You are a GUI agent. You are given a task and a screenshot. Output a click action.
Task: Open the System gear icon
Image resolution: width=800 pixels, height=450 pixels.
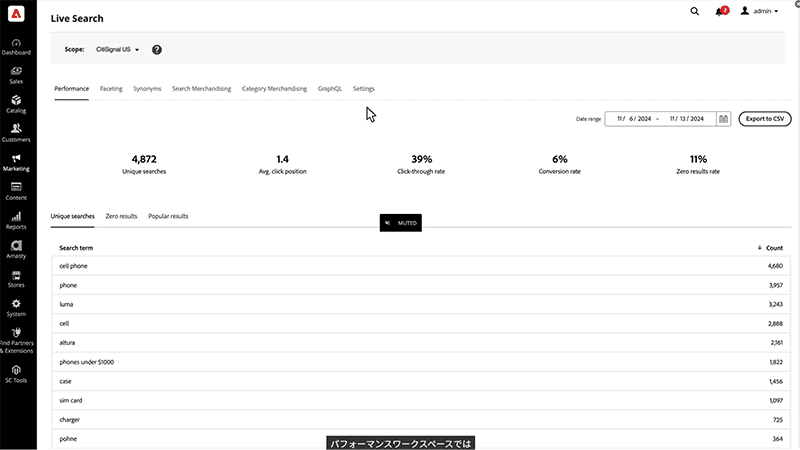pos(17,303)
